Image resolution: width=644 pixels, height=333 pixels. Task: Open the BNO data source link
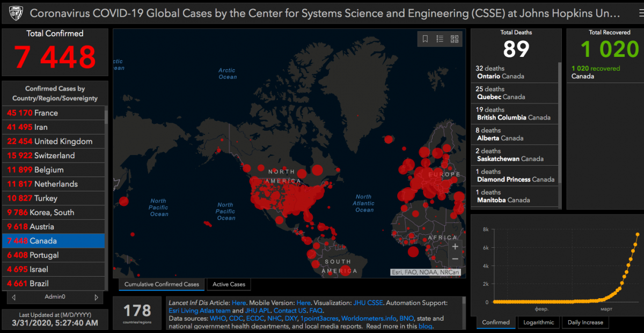407,319
